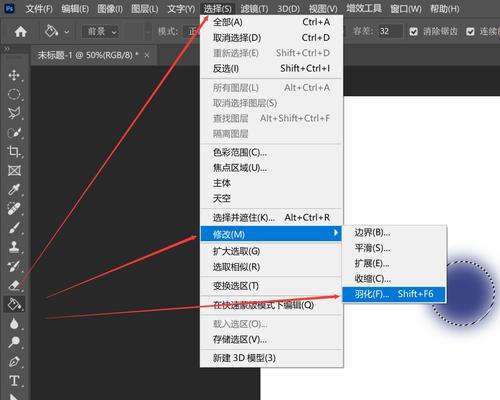Image resolution: width=500 pixels, height=400 pixels.
Task: Select the Elliptical Marquee tool
Action: [x=14, y=94]
